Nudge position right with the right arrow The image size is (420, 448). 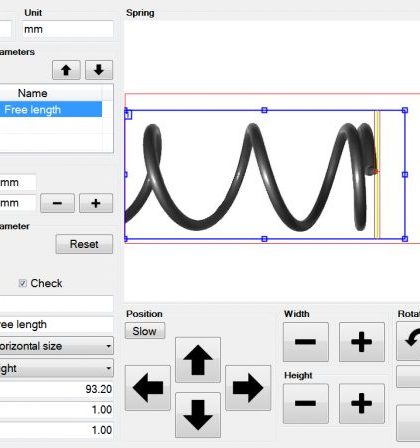[248, 388]
